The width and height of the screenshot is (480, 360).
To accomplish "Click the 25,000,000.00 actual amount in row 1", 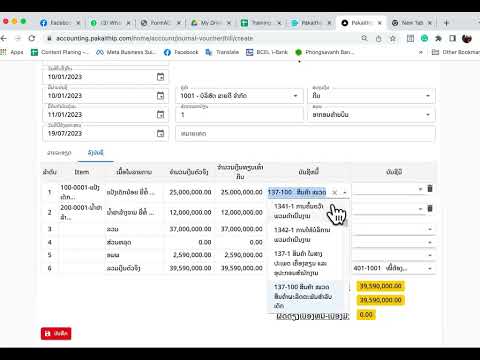I will click(190, 192).
